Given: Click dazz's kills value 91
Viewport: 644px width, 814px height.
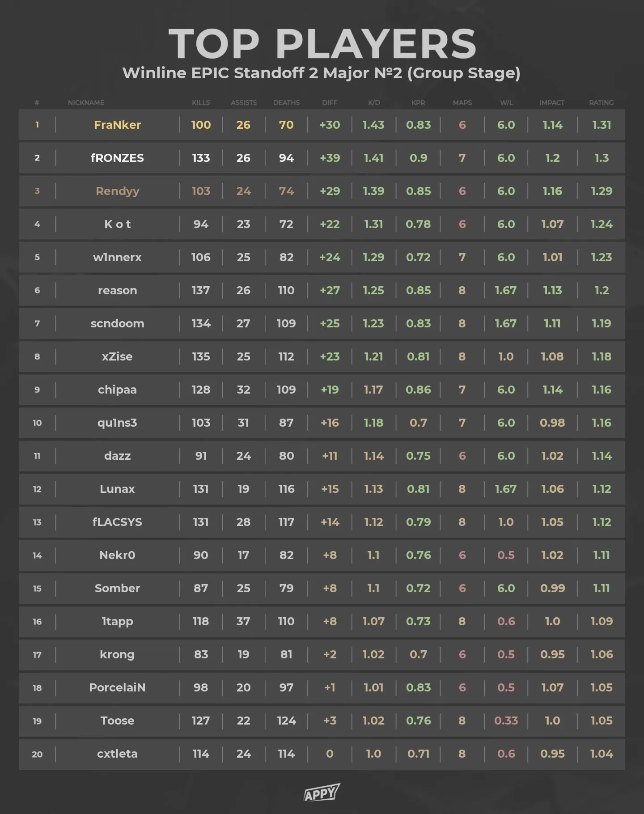Looking at the screenshot, I should pos(201,456).
